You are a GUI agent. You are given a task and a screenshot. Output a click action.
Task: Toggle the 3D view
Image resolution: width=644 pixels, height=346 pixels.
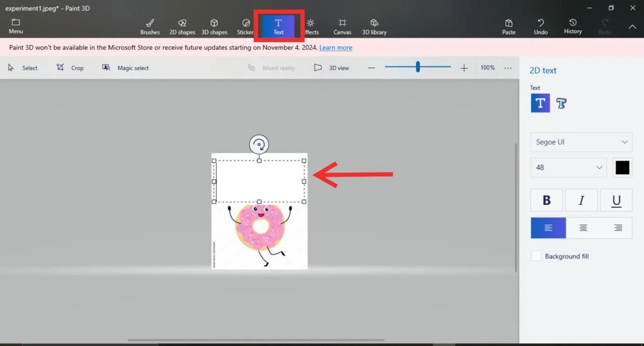coord(331,68)
